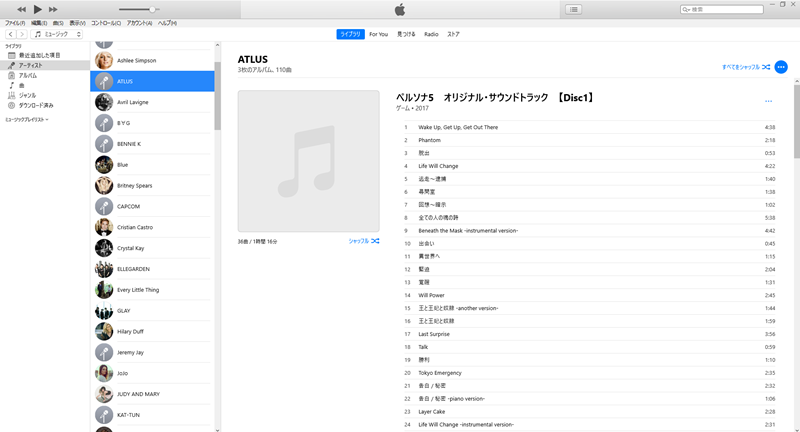Switch to the ライブラリ tab
The height and width of the screenshot is (432, 800).
tap(351, 34)
